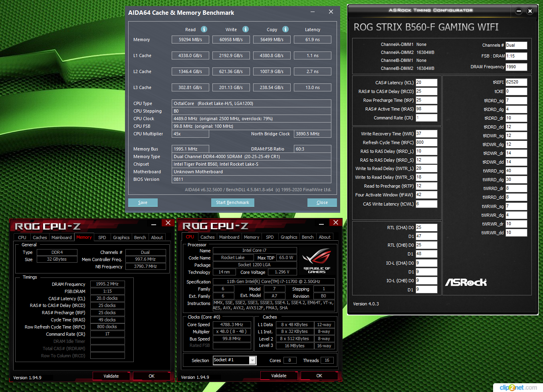Close the AIDA64 benchmark window with its X
Screen dimensions: 543x392
pos(331,12)
